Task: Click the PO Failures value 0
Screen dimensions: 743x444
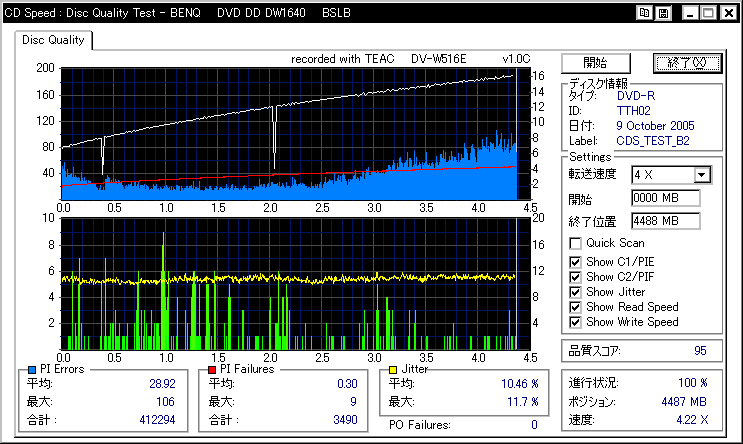Action: coord(534,425)
